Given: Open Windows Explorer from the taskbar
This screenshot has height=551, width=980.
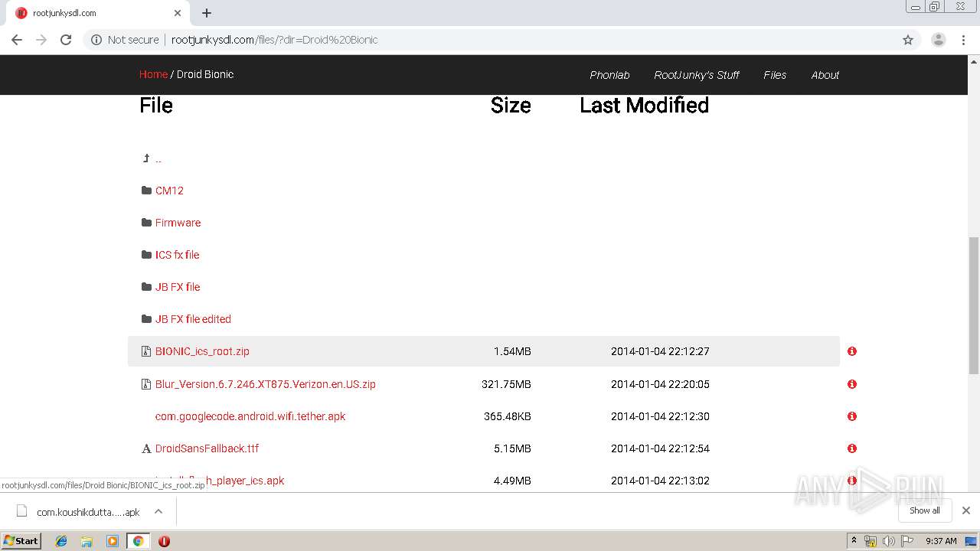Looking at the screenshot, I should 87,541.
